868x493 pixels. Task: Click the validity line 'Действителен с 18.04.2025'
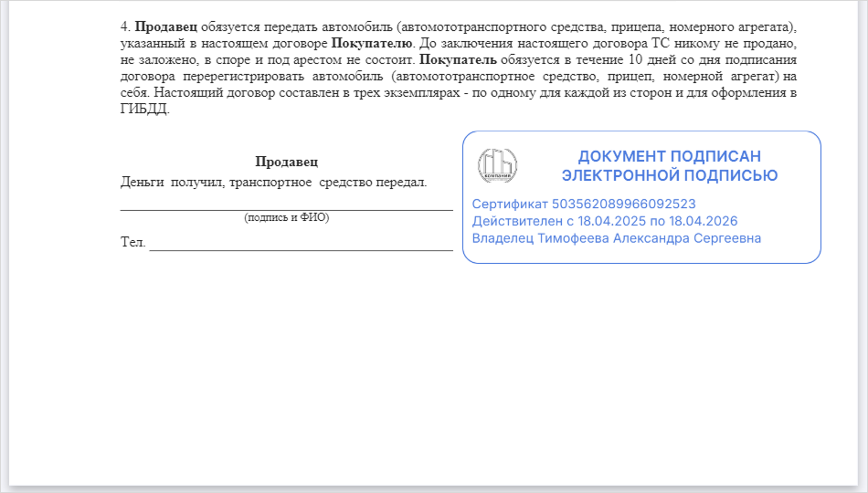coord(605,221)
